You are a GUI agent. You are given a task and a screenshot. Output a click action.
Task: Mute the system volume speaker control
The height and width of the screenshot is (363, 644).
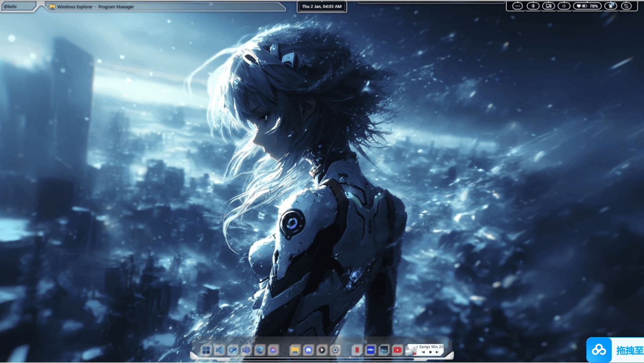564,6
